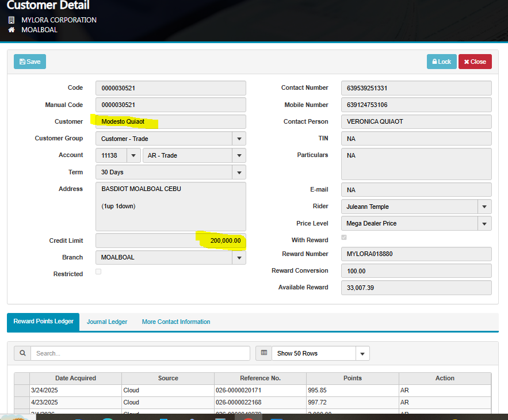Open the Show 50 Rows dropdown

(x=362, y=353)
